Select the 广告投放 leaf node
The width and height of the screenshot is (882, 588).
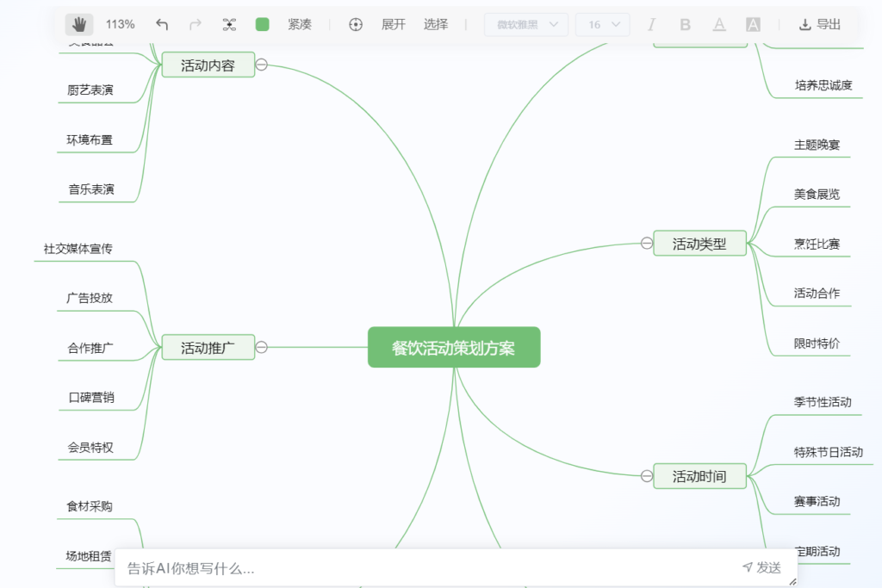(90, 298)
